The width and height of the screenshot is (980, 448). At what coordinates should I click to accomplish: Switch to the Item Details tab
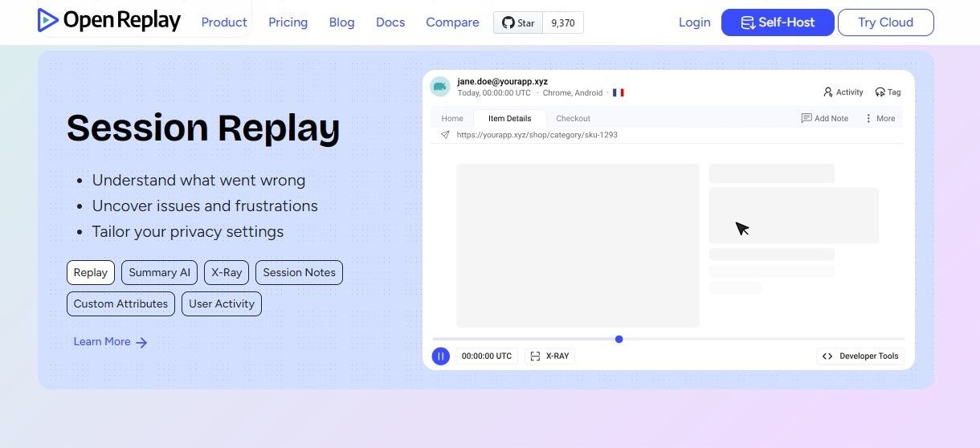[510, 118]
